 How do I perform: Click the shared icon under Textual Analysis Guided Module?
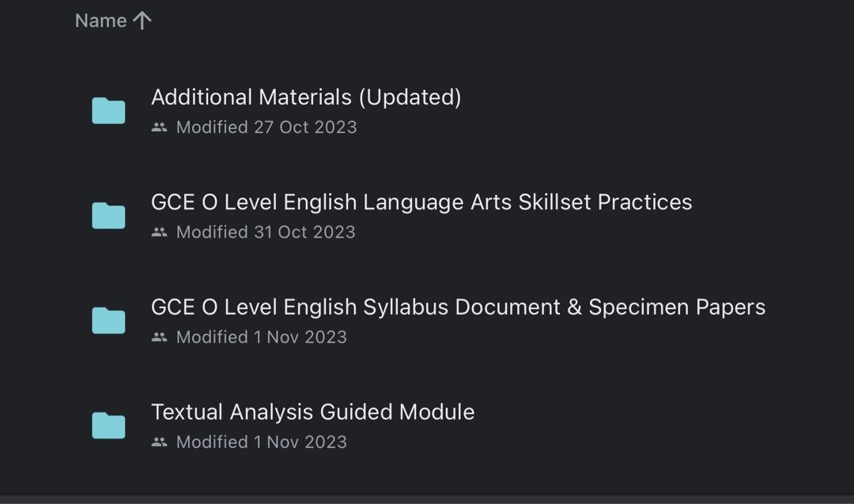(158, 442)
